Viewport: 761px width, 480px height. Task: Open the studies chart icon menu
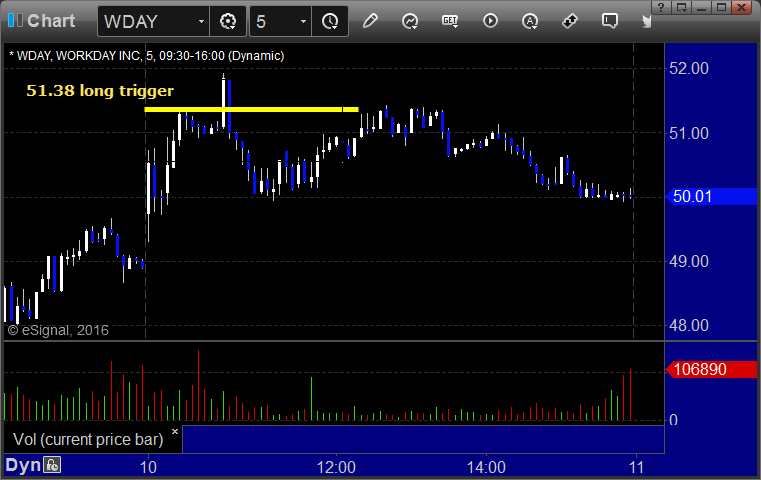(x=410, y=21)
